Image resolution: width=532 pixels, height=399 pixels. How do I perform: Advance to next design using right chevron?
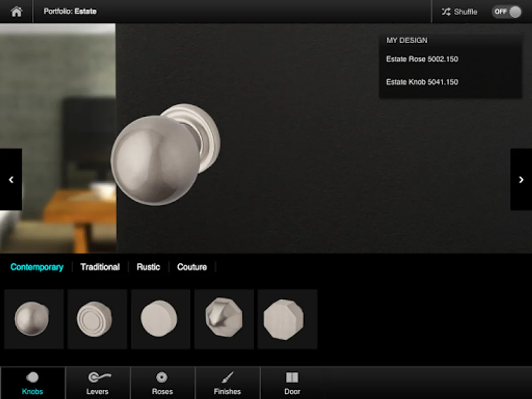point(521,180)
